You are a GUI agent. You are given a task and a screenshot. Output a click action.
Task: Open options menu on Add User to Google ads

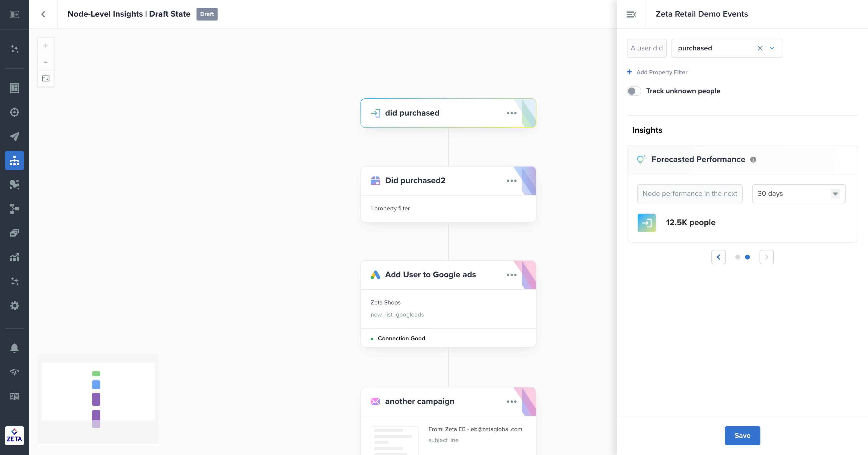[x=511, y=275]
